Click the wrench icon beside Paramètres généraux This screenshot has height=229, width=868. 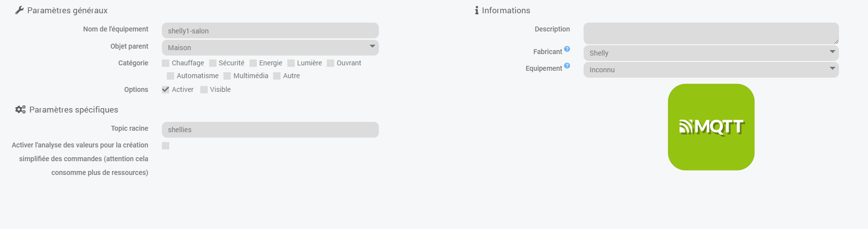click(20, 10)
